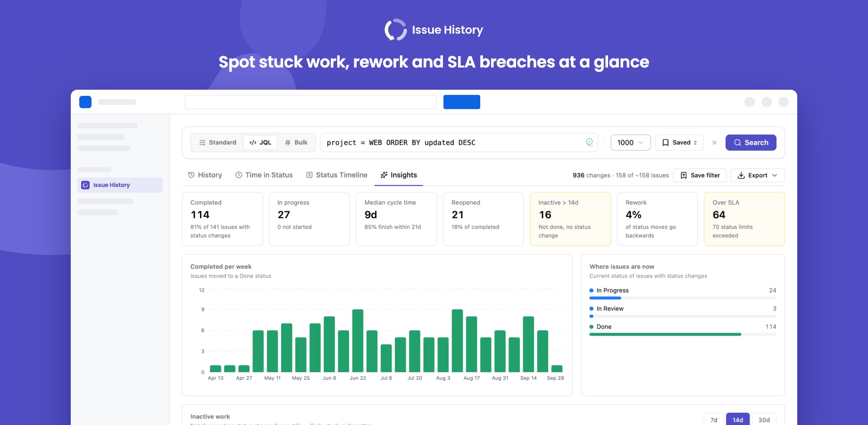The width and height of the screenshot is (868, 425).
Task: Open the Status Timeline tab
Action: click(337, 175)
